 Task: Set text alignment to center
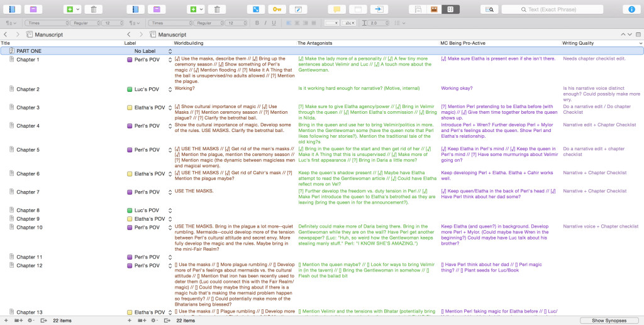coord(297,23)
